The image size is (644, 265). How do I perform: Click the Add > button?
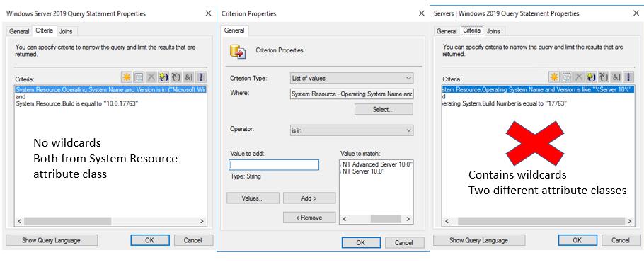309,198
